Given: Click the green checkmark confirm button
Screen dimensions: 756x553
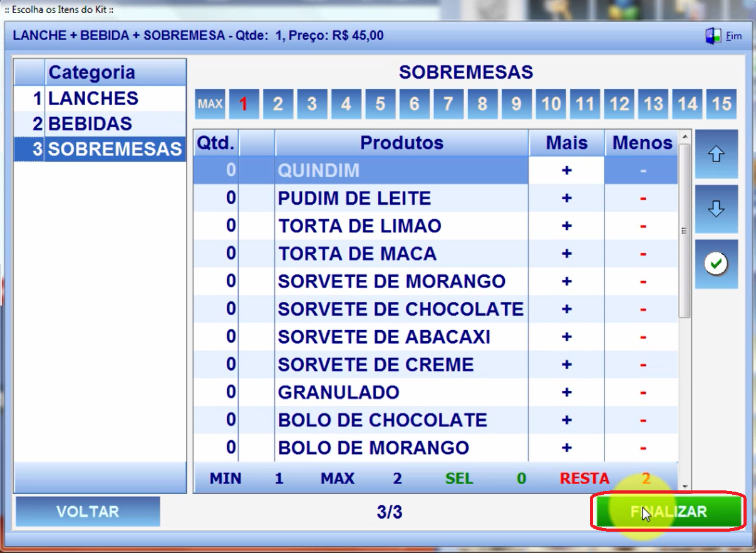Looking at the screenshot, I should pos(717,264).
